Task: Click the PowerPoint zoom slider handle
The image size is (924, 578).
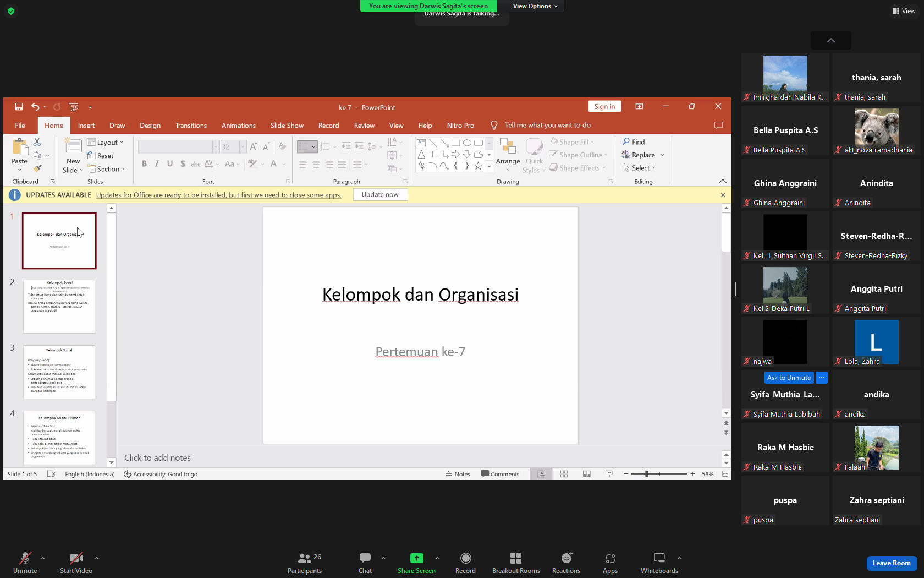Action: [647, 474]
